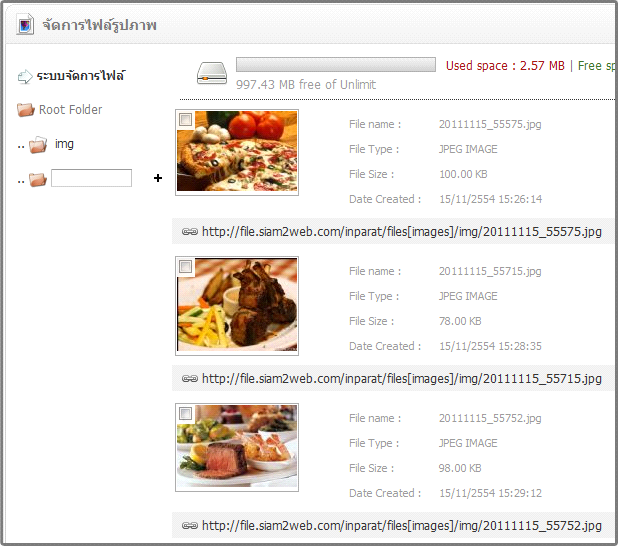
Task: Click the 997.43 MB free of Unlimit text
Action: click(306, 84)
